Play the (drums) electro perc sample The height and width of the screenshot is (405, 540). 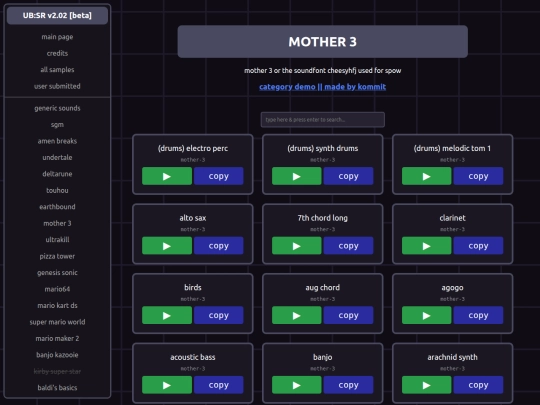coord(167,176)
